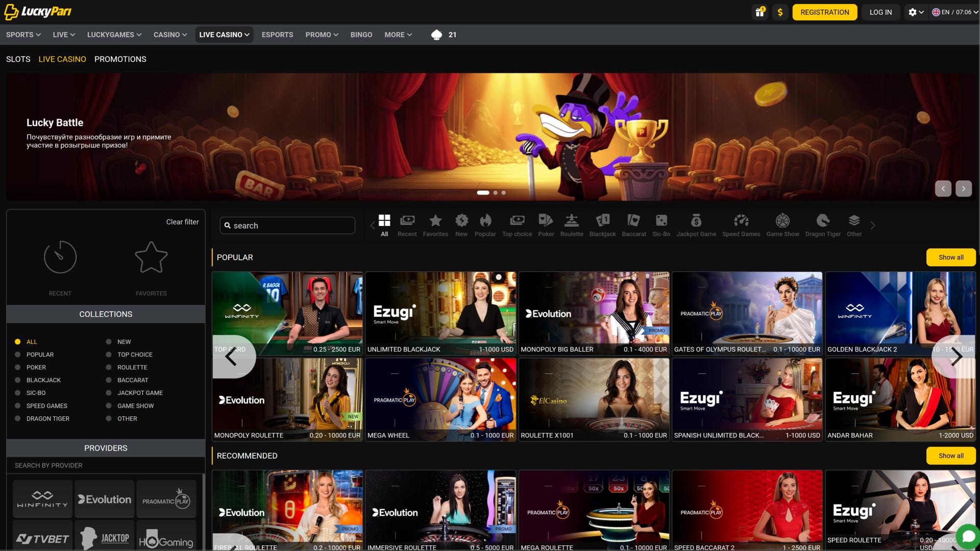Open the live chat bubble icon

pyautogui.click(x=968, y=536)
